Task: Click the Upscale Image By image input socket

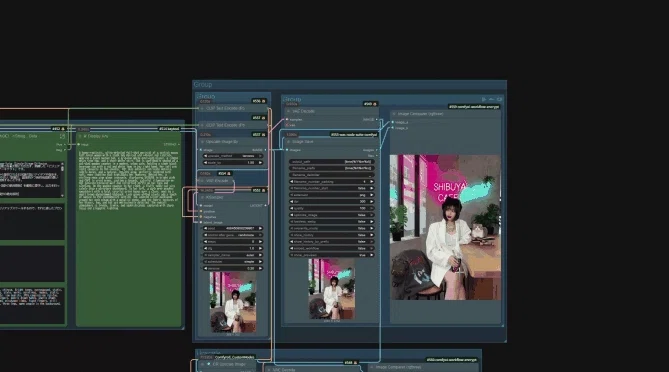Action: point(201,150)
